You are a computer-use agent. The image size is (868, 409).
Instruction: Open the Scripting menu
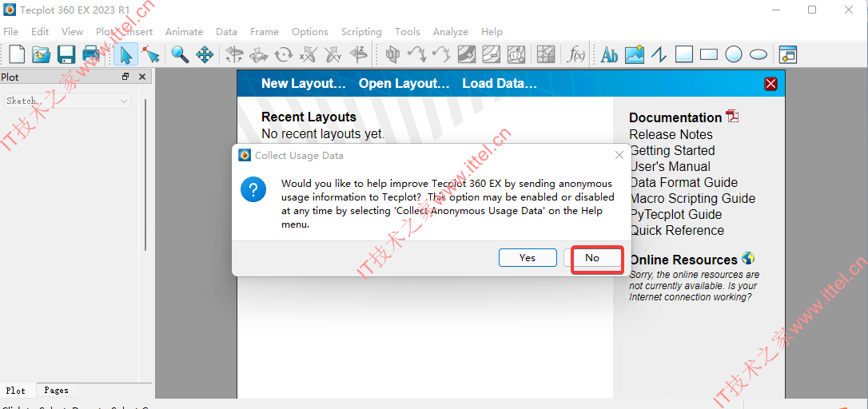tap(361, 31)
